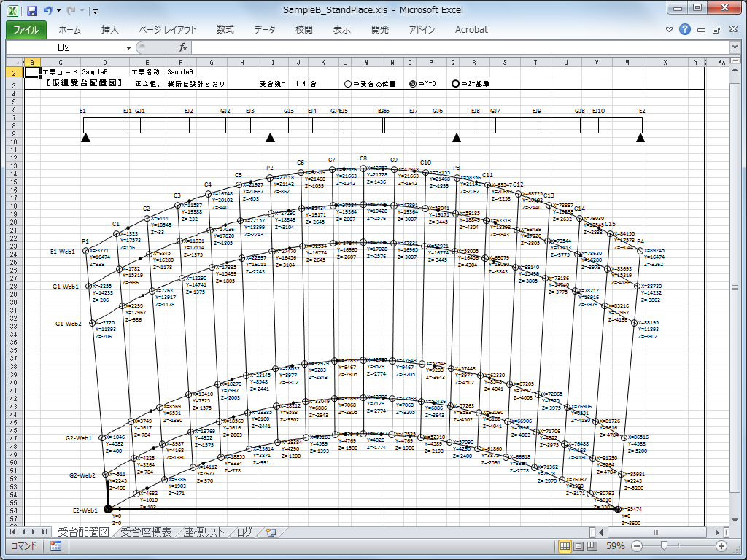
Task: Open Excel Help question mark icon
Action: tap(685, 30)
